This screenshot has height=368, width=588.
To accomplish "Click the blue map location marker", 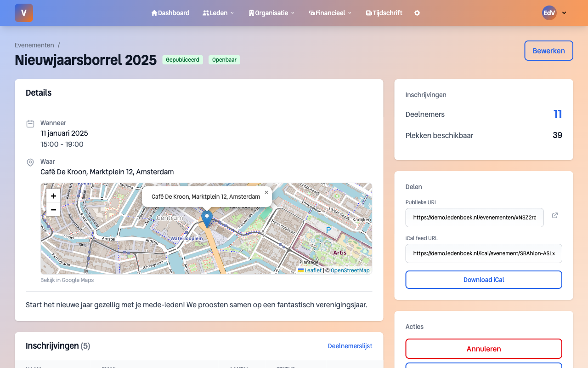I will [x=207, y=218].
